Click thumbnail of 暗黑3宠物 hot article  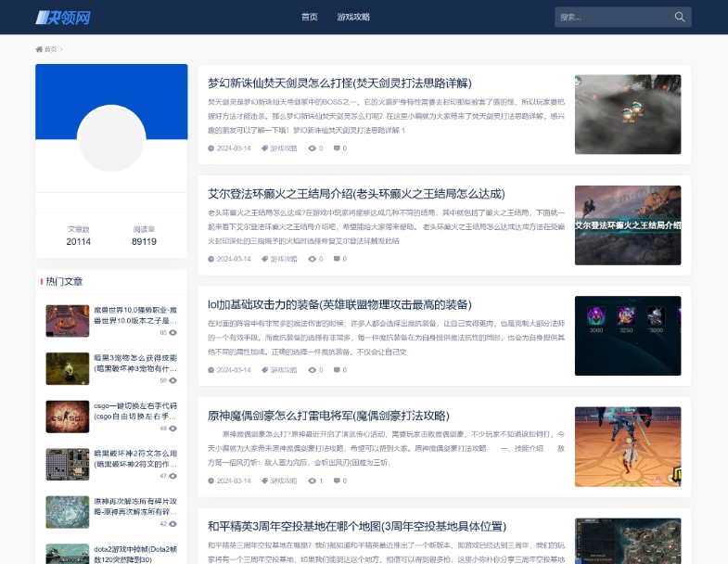68,369
